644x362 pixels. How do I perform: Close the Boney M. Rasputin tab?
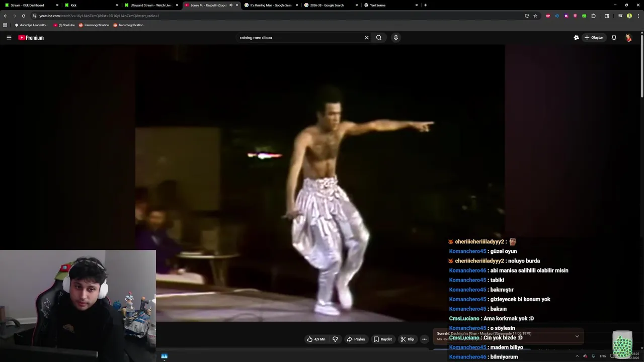click(x=237, y=5)
